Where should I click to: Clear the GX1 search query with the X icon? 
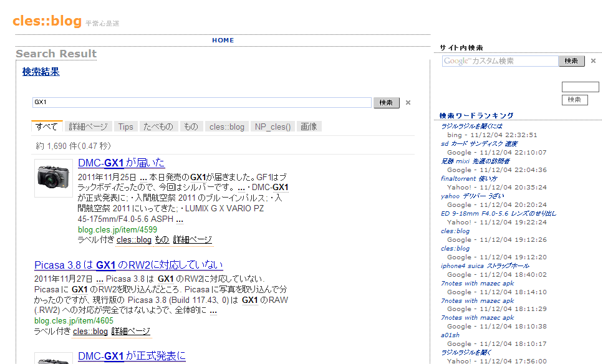tap(408, 103)
